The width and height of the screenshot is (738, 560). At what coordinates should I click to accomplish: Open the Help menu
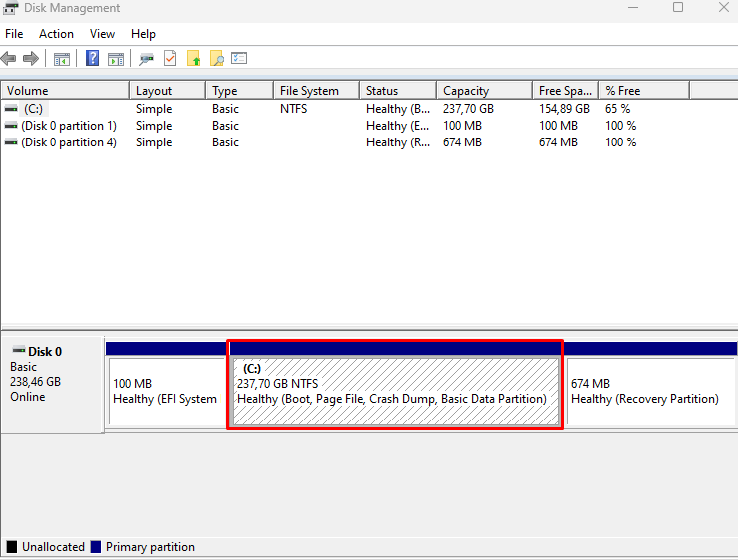click(143, 34)
